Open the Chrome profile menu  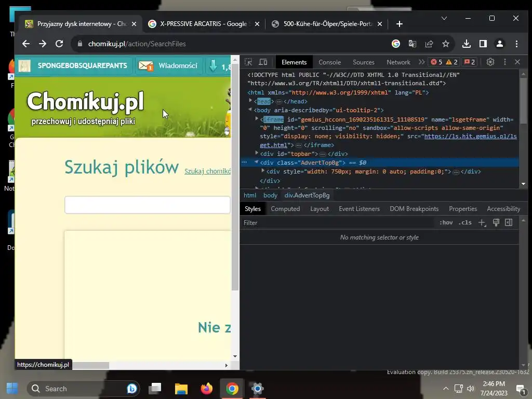pyautogui.click(x=500, y=44)
